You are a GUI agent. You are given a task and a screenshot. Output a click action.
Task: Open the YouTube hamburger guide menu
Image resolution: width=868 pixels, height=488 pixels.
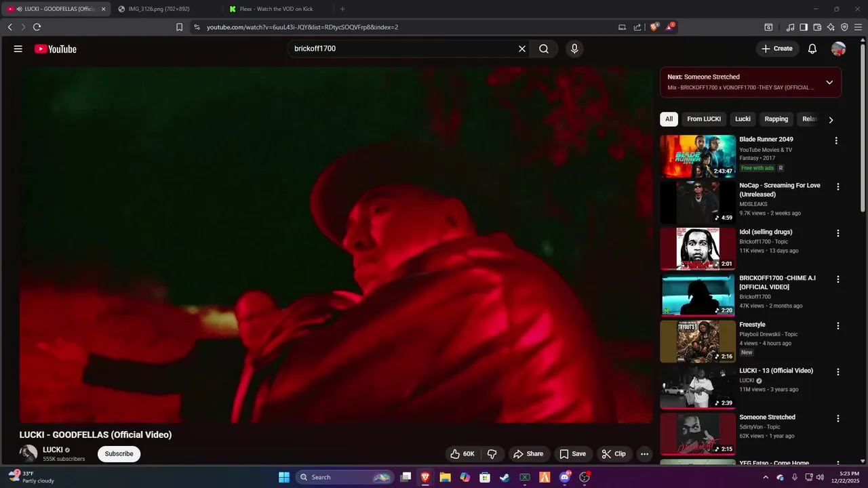[x=18, y=49]
